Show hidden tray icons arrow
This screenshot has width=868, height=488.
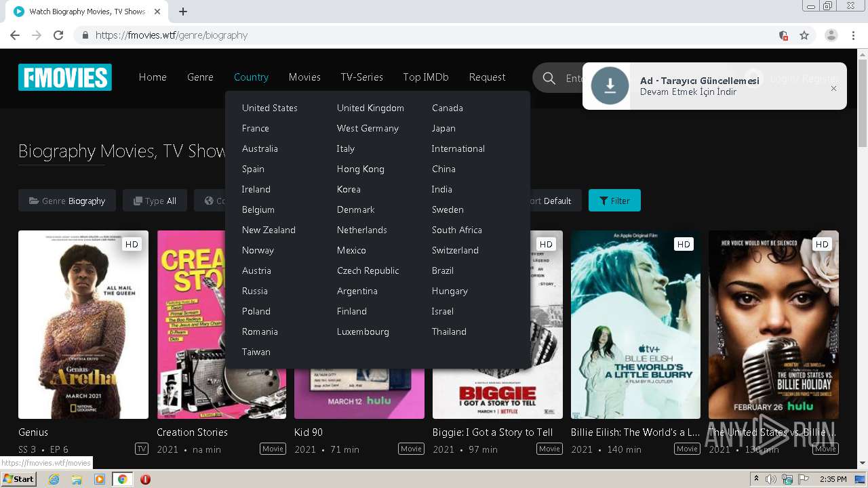tap(756, 479)
